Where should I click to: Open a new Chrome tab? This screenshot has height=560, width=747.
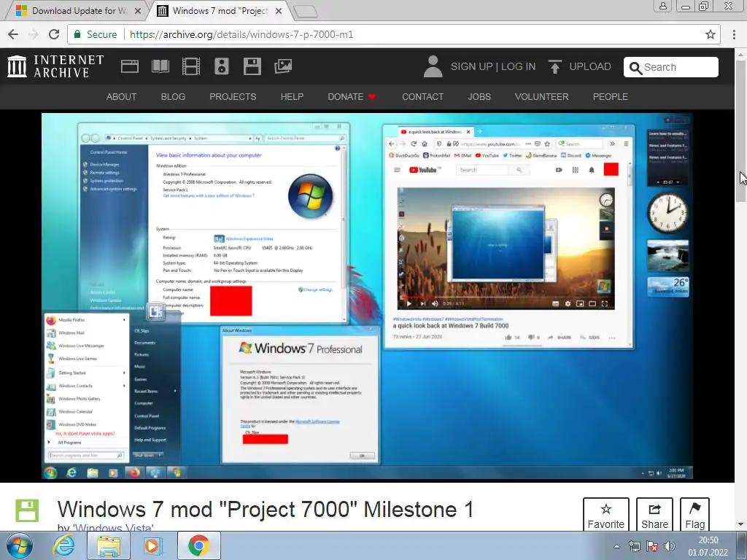pyautogui.click(x=306, y=12)
